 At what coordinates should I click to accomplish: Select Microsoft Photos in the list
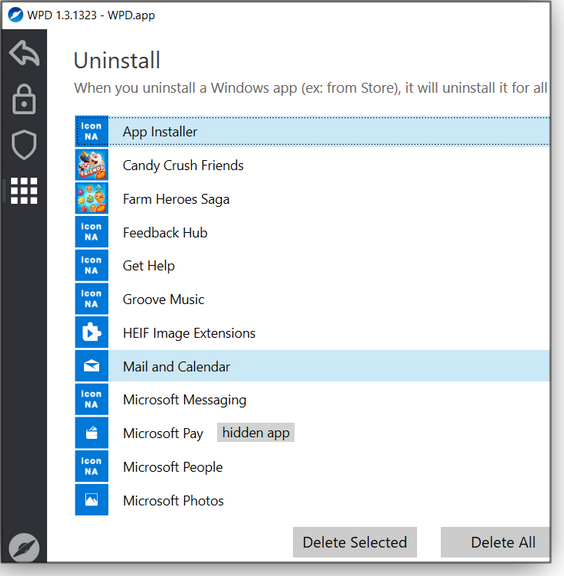(312, 500)
